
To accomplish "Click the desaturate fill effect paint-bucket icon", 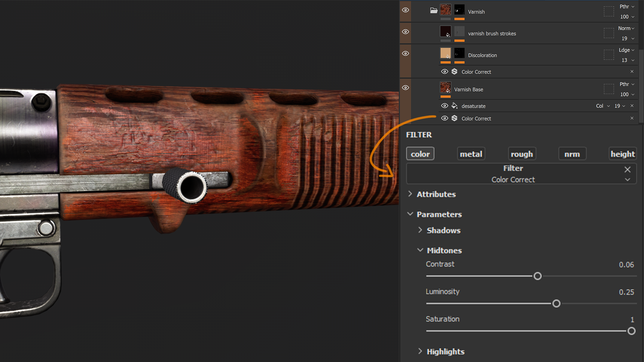I will click(x=454, y=106).
